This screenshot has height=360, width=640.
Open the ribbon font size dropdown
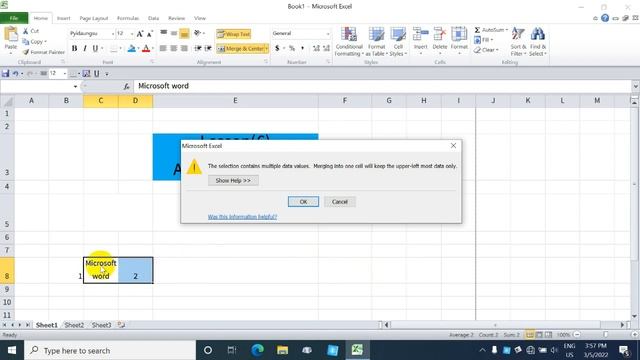(x=132, y=33)
